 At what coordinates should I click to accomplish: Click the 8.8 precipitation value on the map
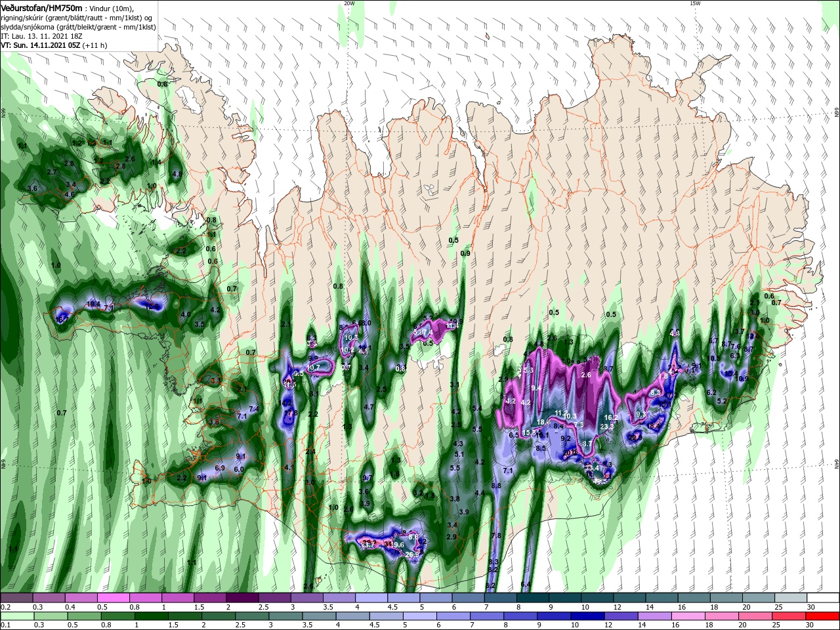pos(496,486)
